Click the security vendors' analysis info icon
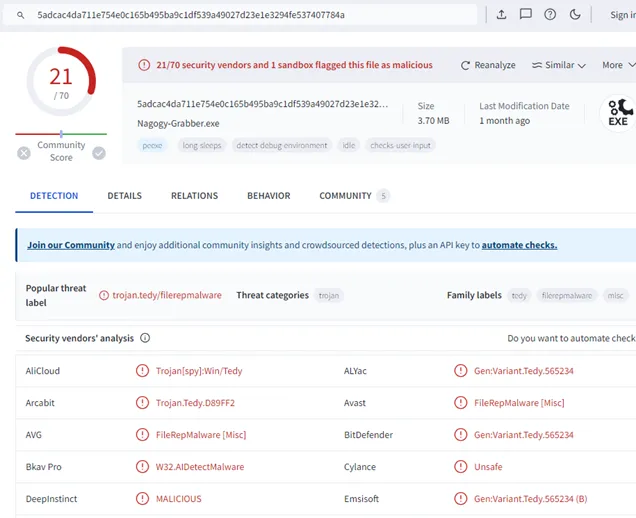This screenshot has height=518, width=636. click(x=145, y=338)
